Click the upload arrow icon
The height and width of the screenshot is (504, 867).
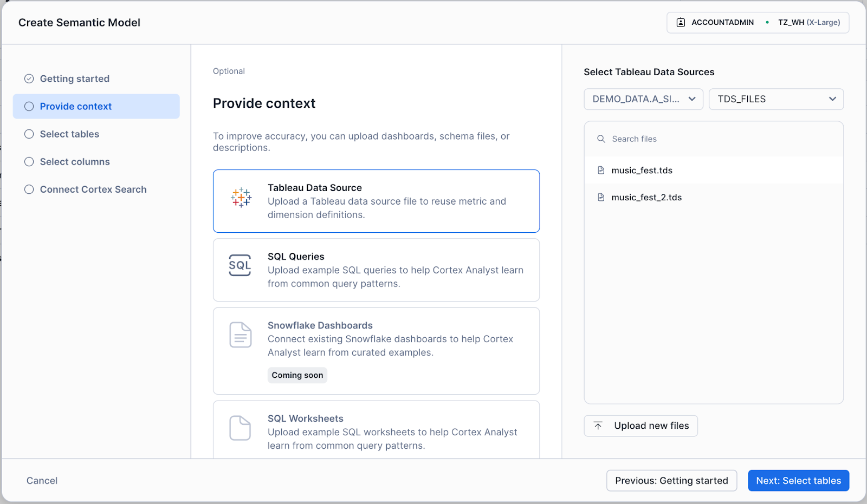[x=598, y=426]
